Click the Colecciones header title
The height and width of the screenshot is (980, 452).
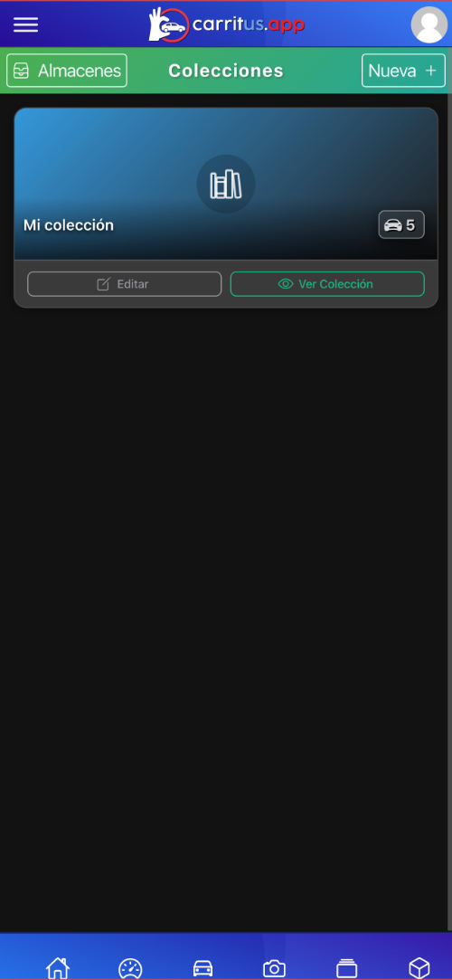tap(226, 71)
